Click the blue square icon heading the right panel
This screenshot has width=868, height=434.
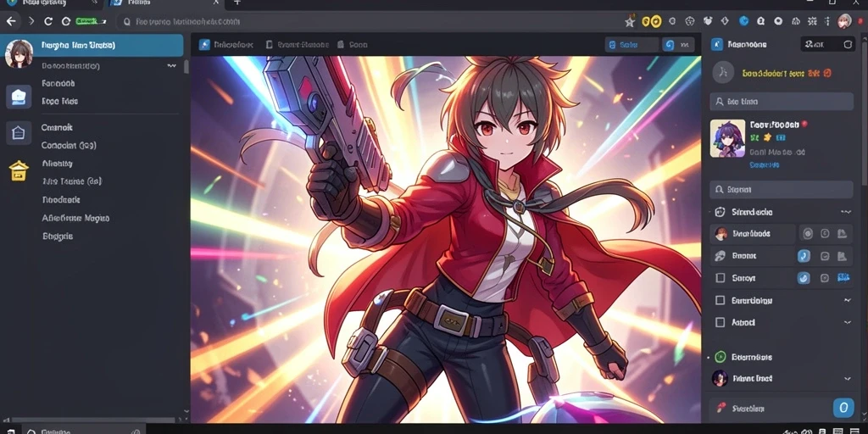pos(717,45)
